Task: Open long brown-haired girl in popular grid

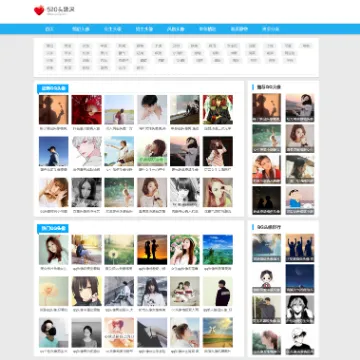Action: click(53, 250)
